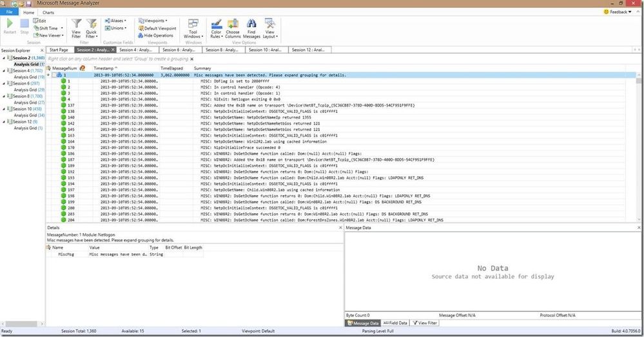Select the Home ribbon tab

coord(29,12)
